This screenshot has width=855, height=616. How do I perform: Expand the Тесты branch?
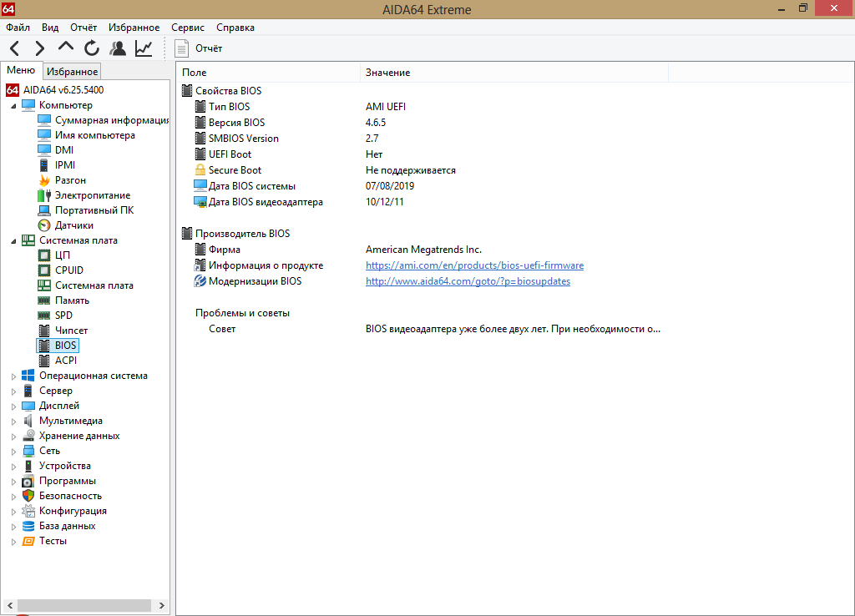tap(13, 542)
